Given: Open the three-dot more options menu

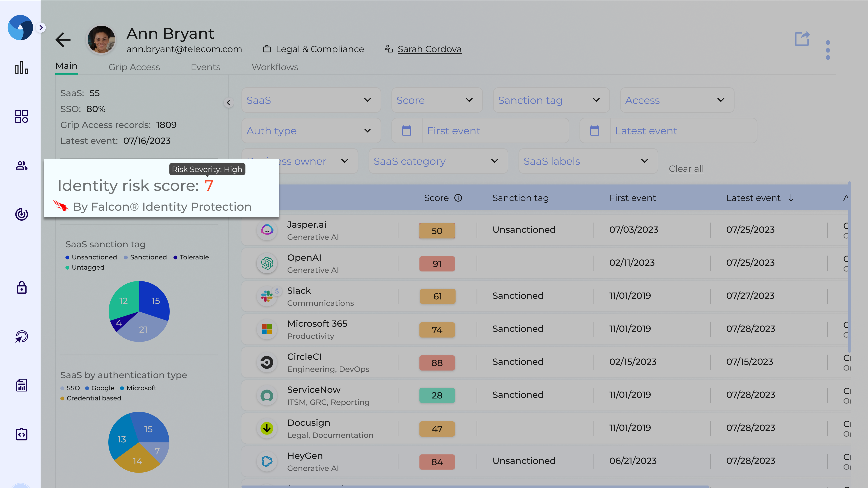Looking at the screenshot, I should [828, 50].
